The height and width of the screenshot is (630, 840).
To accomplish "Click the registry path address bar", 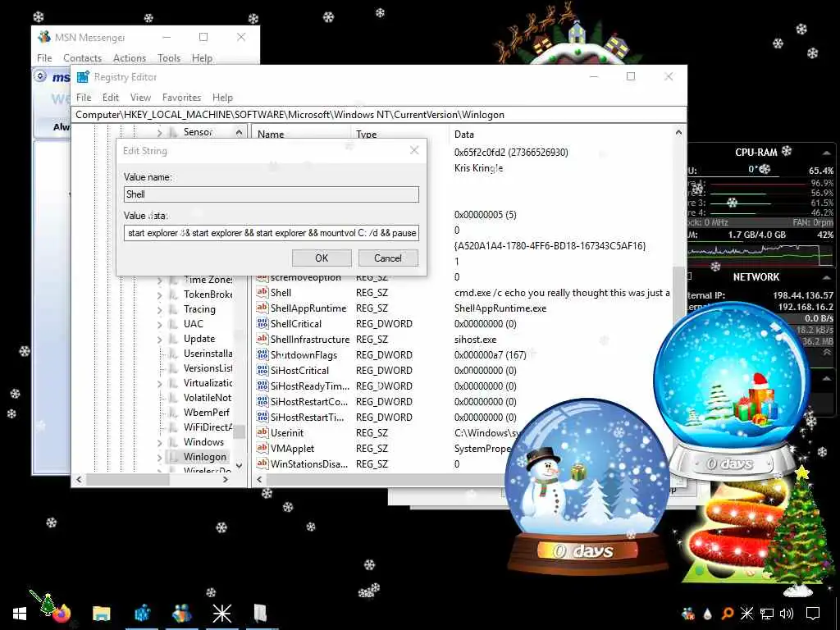I will point(379,115).
